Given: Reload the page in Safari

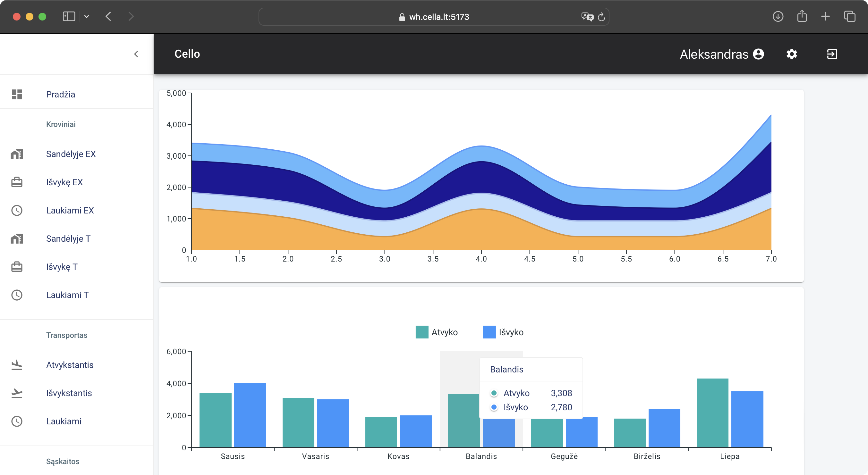Looking at the screenshot, I should (601, 17).
